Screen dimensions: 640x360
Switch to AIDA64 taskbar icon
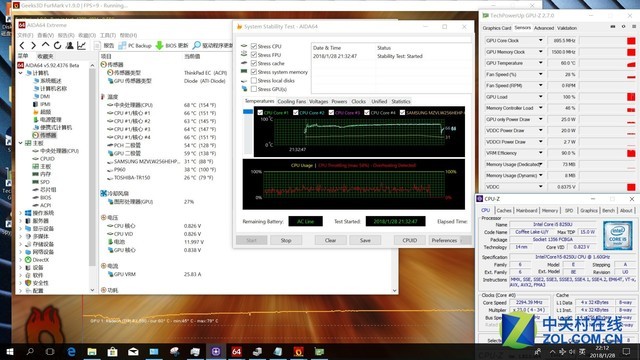click(x=236, y=351)
